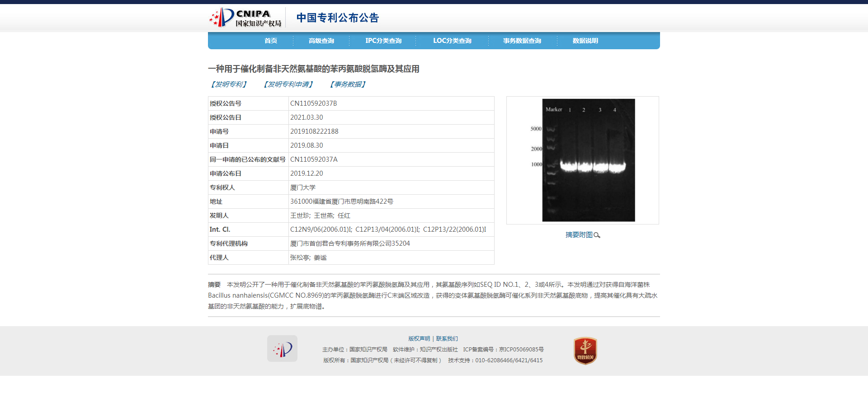The width and height of the screenshot is (868, 416).
Task: Click the patent number CN110592037B
Action: (313, 103)
